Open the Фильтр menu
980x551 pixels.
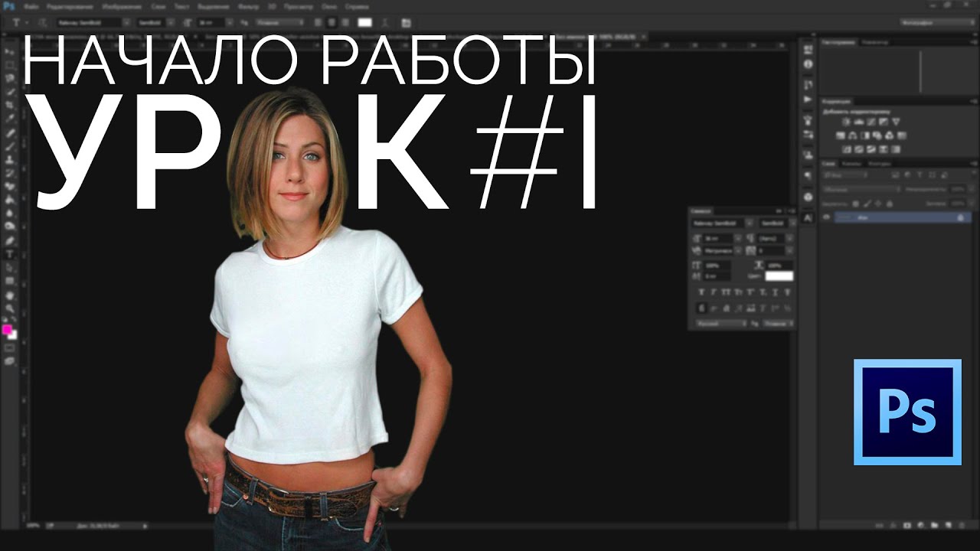coord(248,7)
